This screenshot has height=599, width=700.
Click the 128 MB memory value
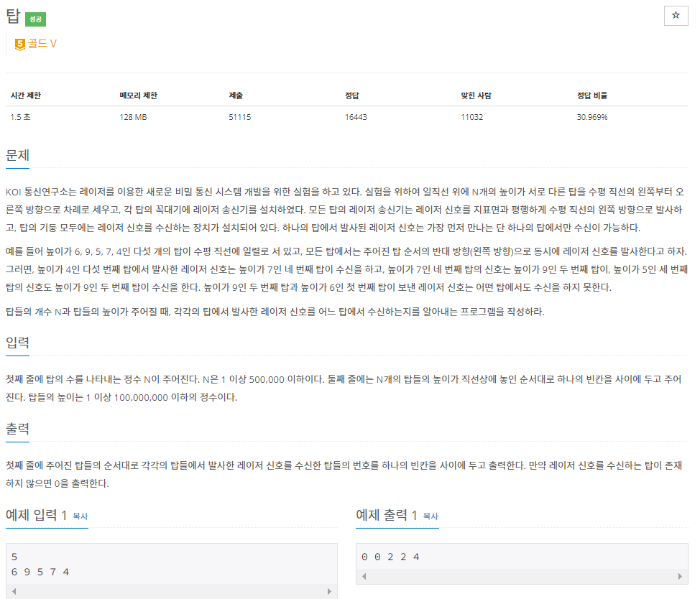[133, 117]
